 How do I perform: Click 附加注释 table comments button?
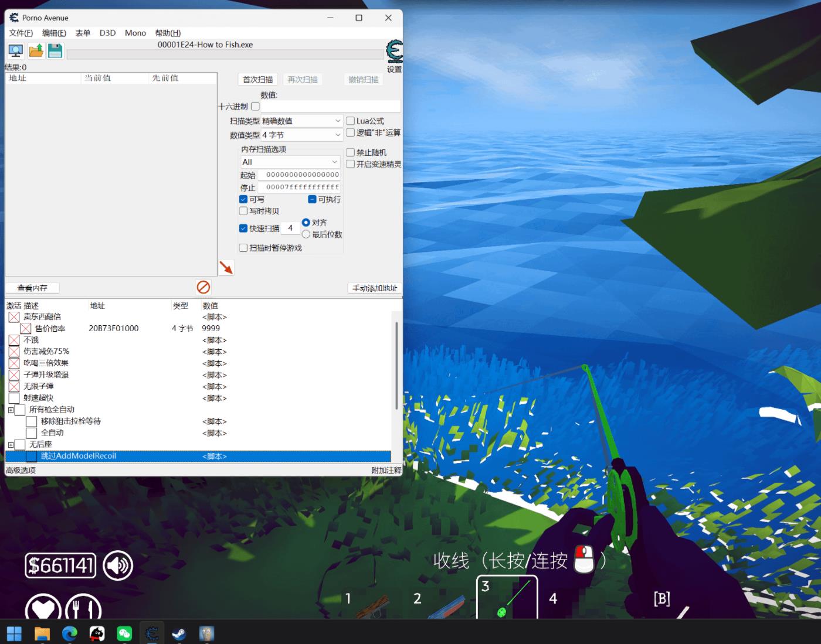click(386, 470)
